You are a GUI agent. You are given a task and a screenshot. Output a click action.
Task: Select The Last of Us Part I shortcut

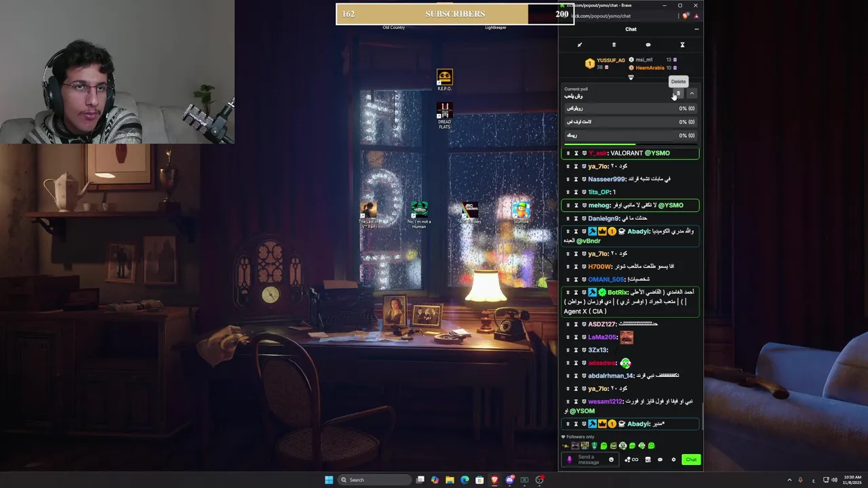coord(369,214)
